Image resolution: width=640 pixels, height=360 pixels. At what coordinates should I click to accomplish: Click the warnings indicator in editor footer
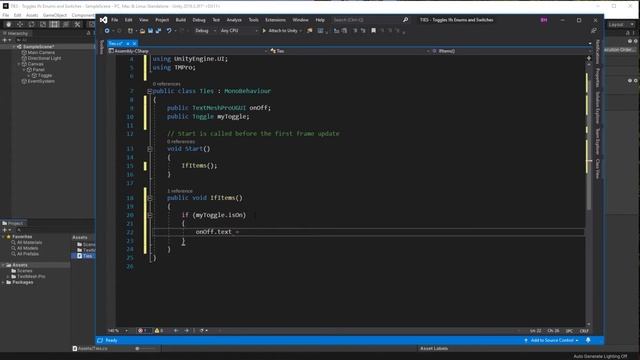(159, 331)
